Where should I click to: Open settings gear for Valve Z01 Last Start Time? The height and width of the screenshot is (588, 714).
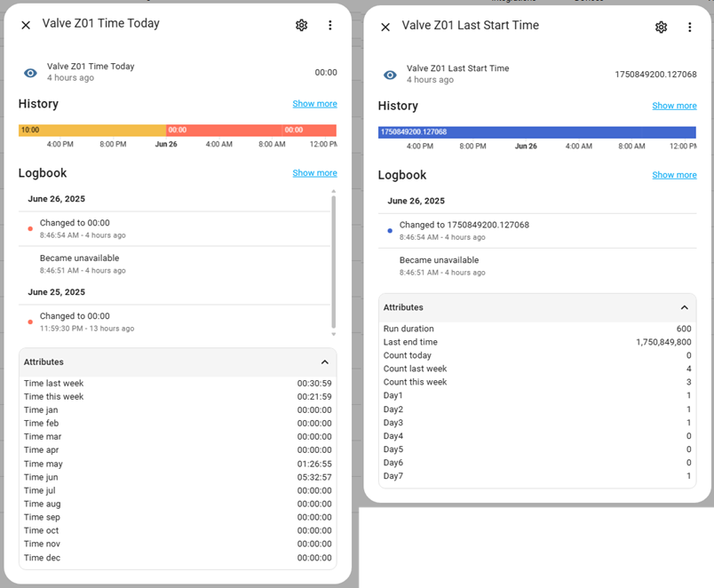661,28
